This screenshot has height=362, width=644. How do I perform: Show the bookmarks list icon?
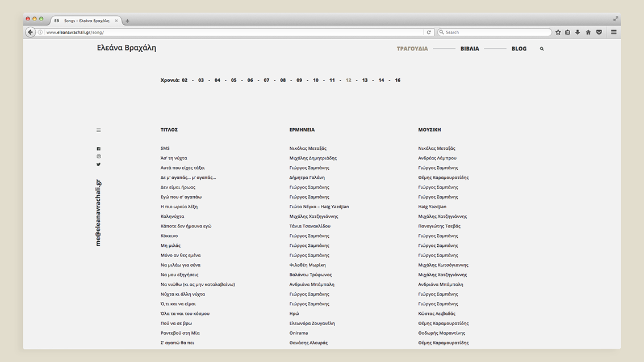coord(567,32)
